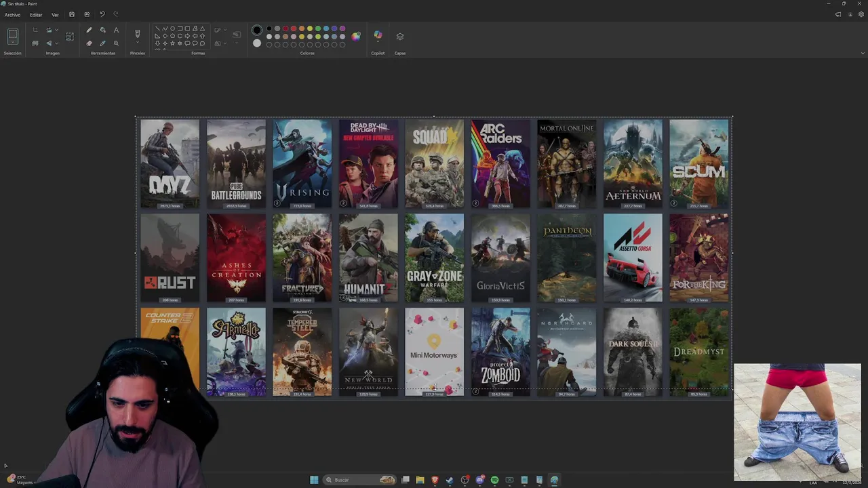Choose the Rounded rectangle shape

pyautogui.click(x=187, y=28)
